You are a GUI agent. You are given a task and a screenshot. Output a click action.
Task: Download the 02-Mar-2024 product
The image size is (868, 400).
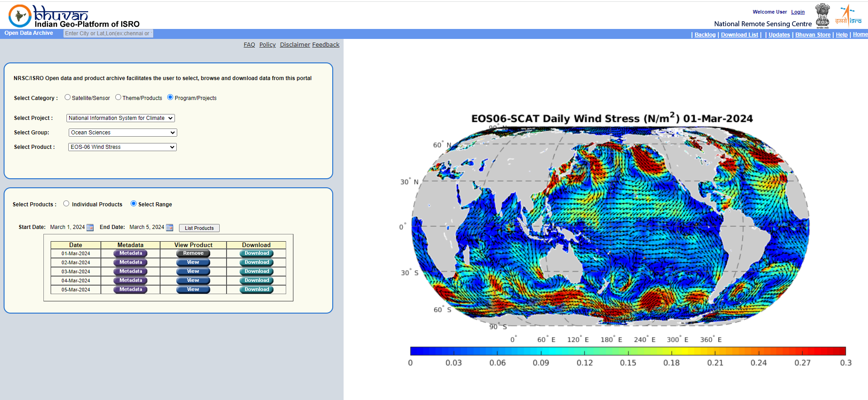pos(256,262)
